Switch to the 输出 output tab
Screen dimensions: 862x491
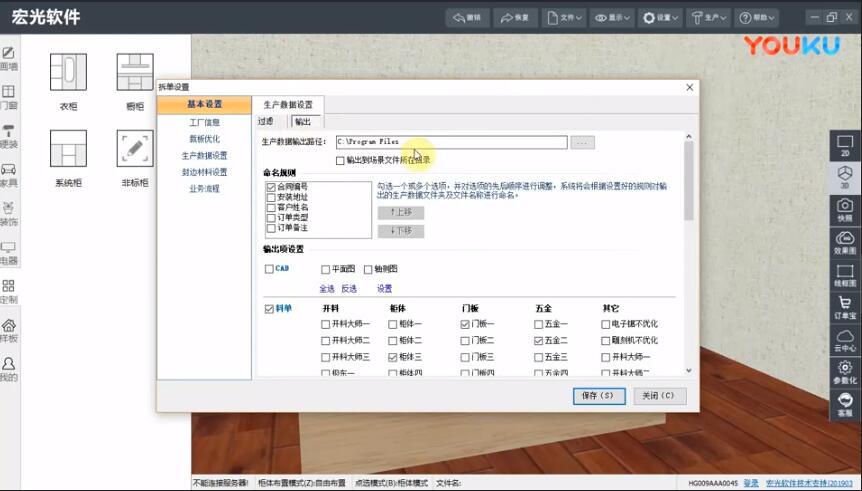[x=303, y=122]
